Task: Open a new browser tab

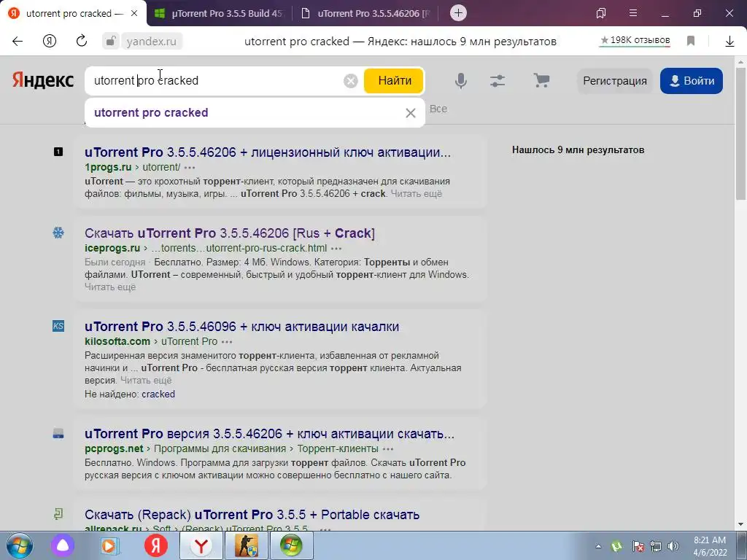Action: pyautogui.click(x=458, y=13)
